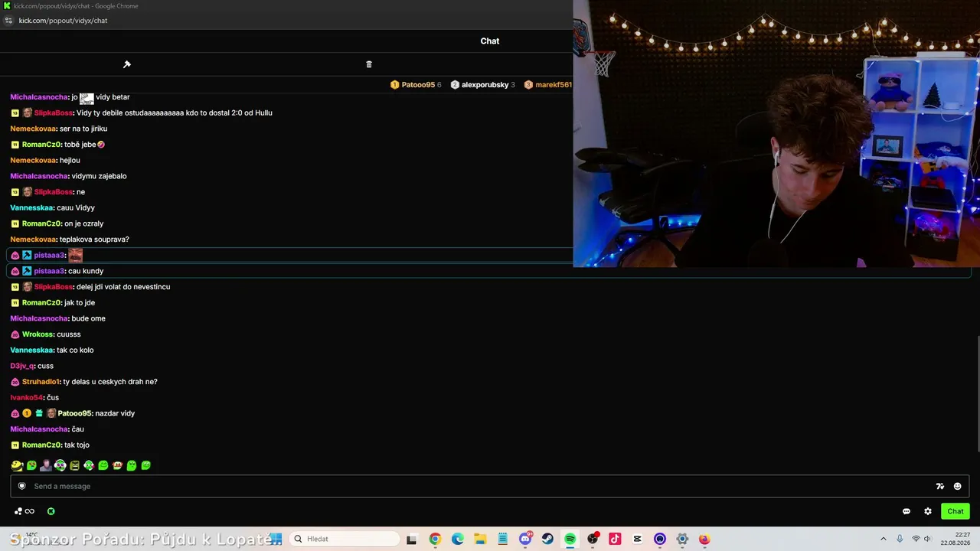Open Discord from the taskbar
The height and width of the screenshot is (551, 980).
pos(525,539)
